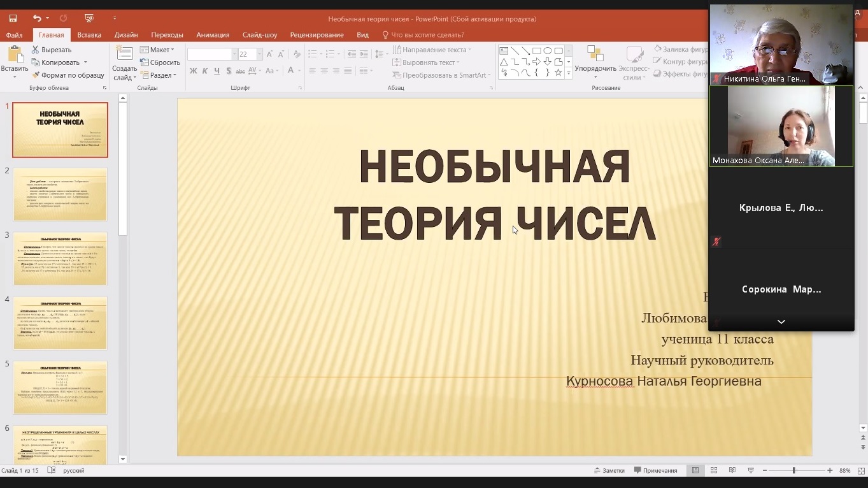The width and height of the screenshot is (868, 492).
Task: Expand the shapes gallery more arrow
Action: [569, 74]
